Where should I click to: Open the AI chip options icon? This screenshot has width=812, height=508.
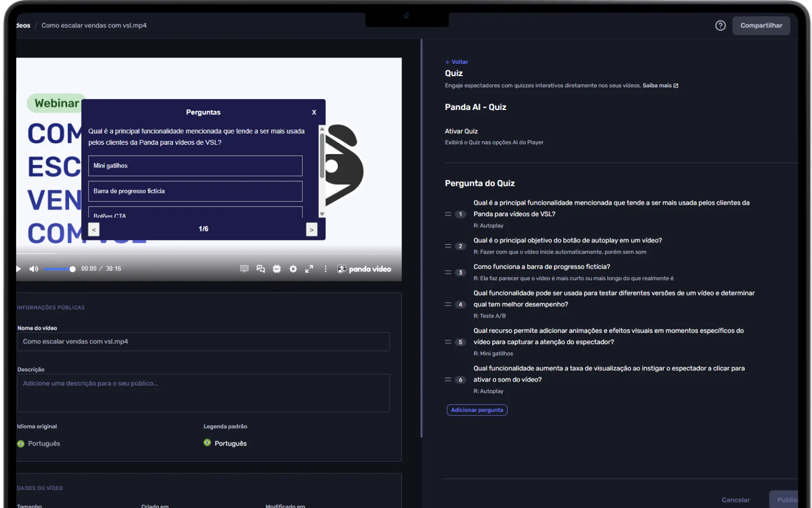pos(277,269)
